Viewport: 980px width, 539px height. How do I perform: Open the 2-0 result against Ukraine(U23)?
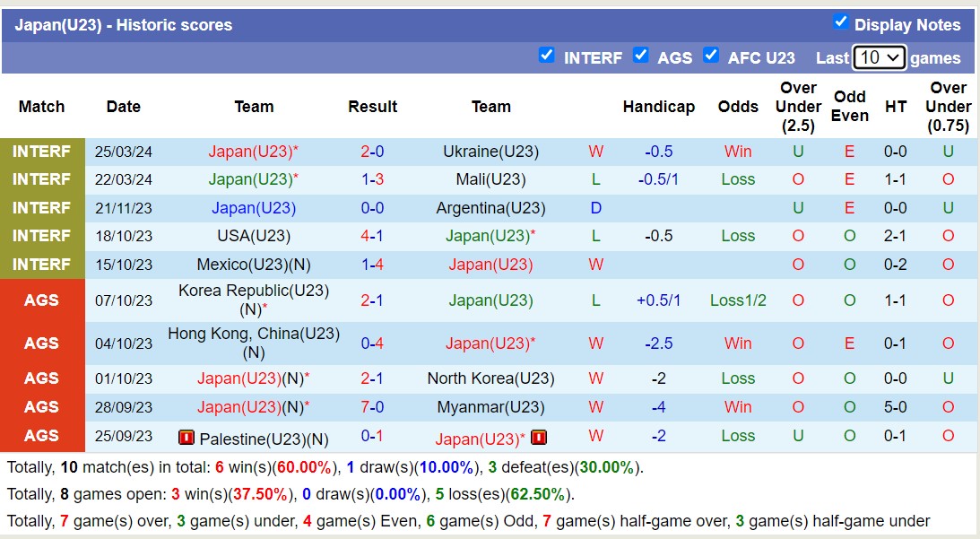coord(372,152)
